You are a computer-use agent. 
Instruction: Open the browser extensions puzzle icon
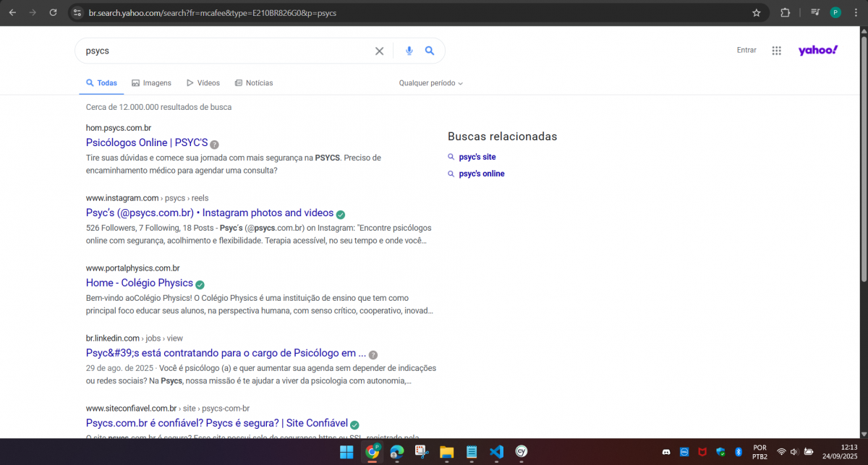coord(786,12)
